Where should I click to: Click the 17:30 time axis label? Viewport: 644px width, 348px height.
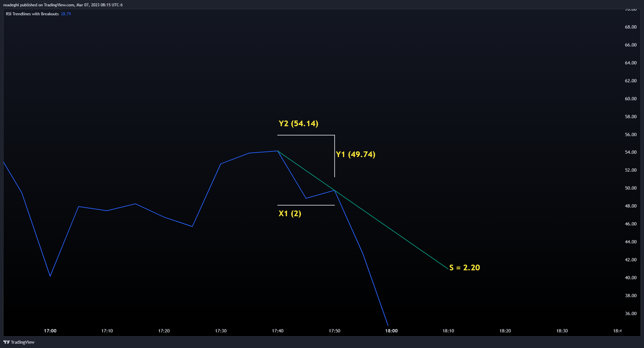pyautogui.click(x=221, y=331)
